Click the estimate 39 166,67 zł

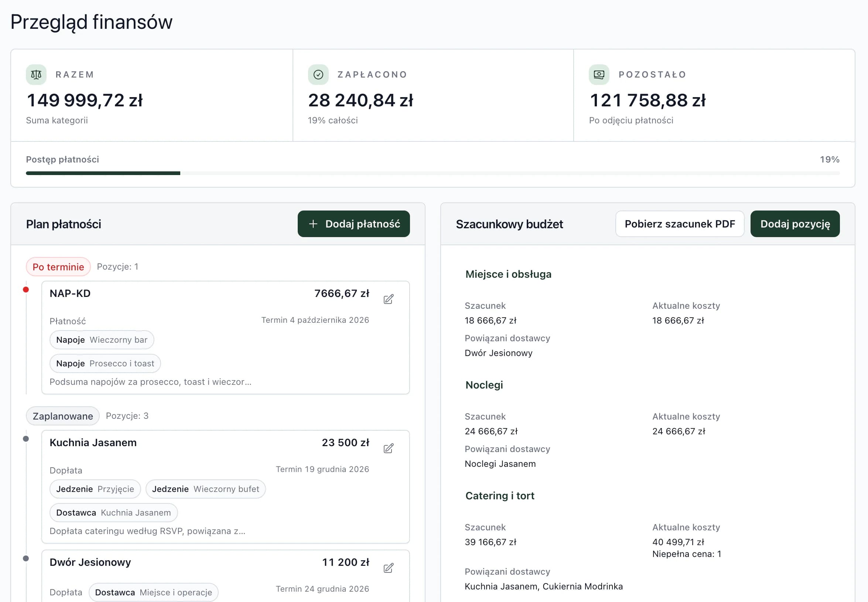(x=491, y=542)
